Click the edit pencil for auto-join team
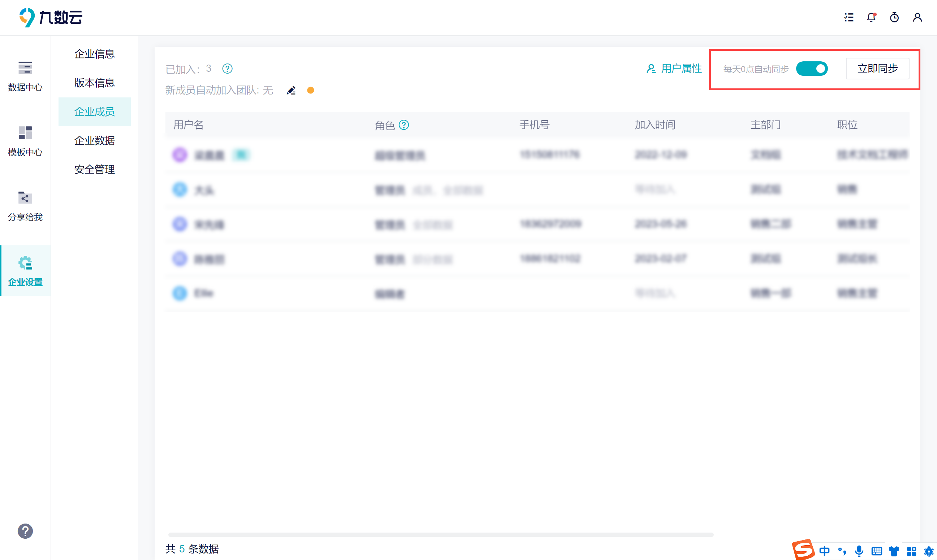This screenshot has height=560, width=937. click(x=291, y=91)
